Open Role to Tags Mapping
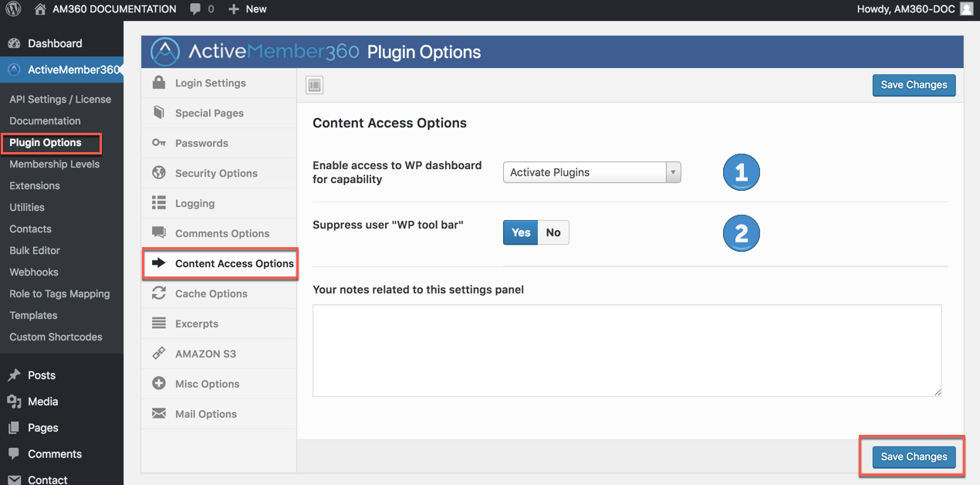This screenshot has height=485, width=980. click(59, 293)
